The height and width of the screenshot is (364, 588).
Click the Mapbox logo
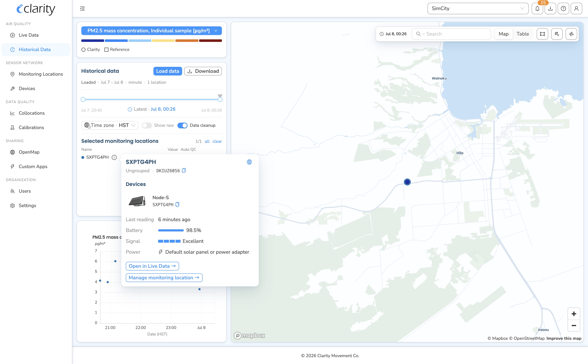coord(249,335)
